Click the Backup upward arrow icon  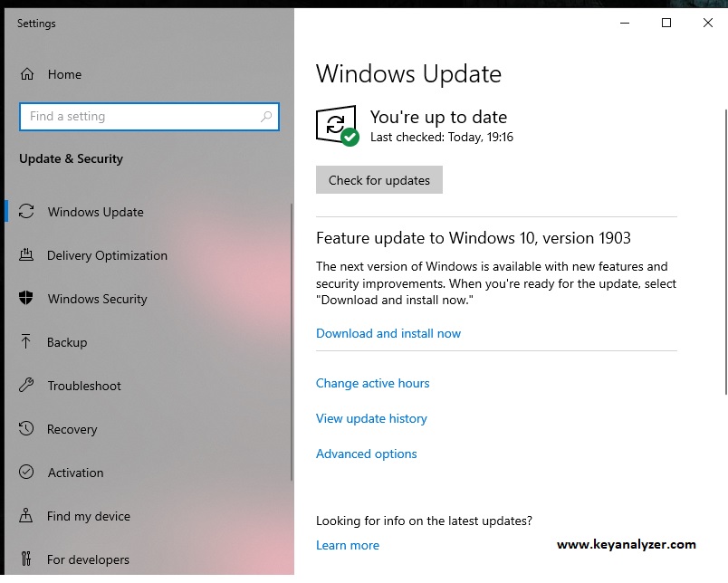[x=26, y=341]
